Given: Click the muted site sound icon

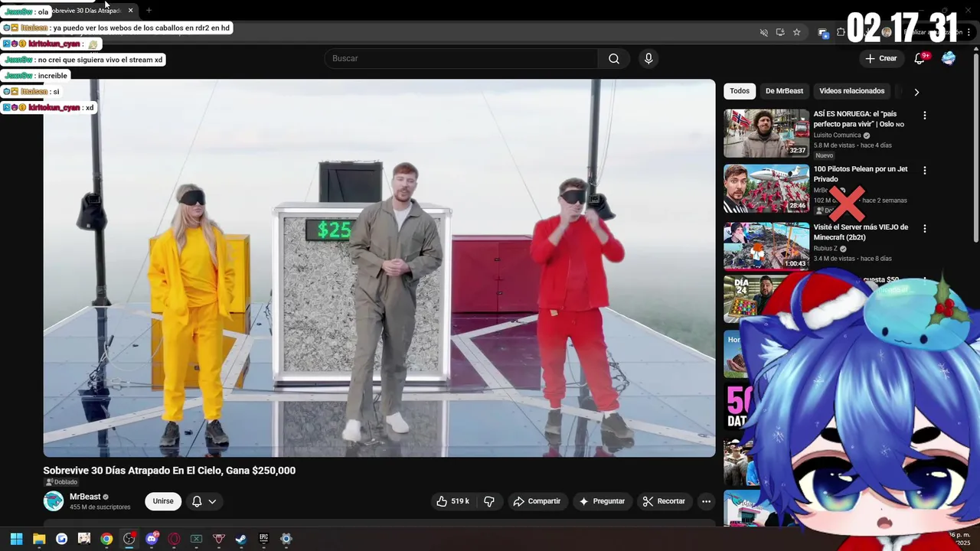Looking at the screenshot, I should tap(763, 32).
